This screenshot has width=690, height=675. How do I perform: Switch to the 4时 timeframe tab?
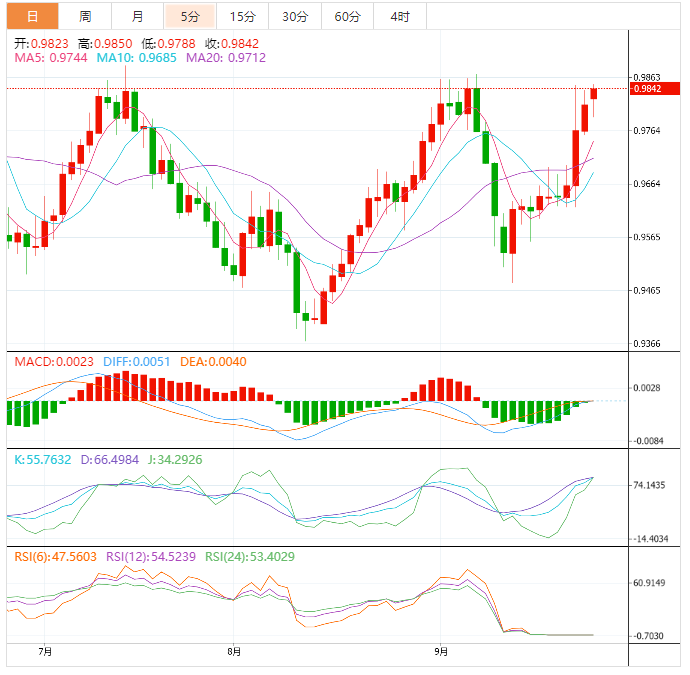399,16
